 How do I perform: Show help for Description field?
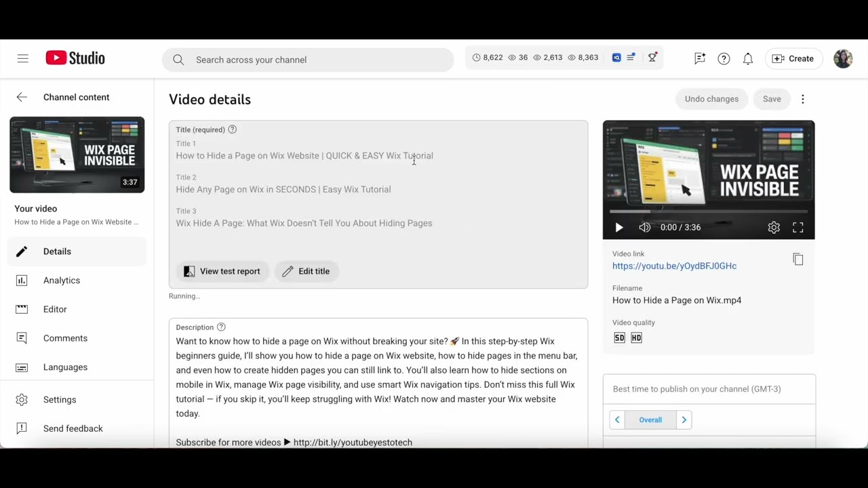pyautogui.click(x=221, y=327)
